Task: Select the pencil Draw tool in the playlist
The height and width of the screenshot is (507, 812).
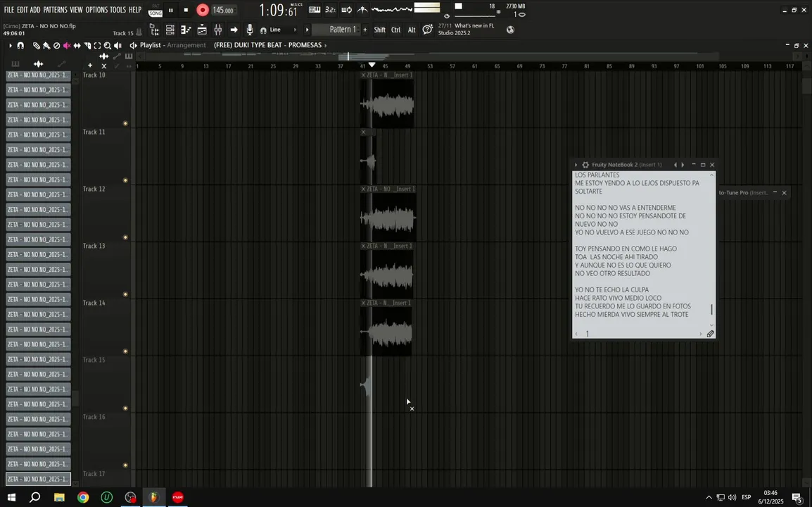Action: click(x=37, y=46)
